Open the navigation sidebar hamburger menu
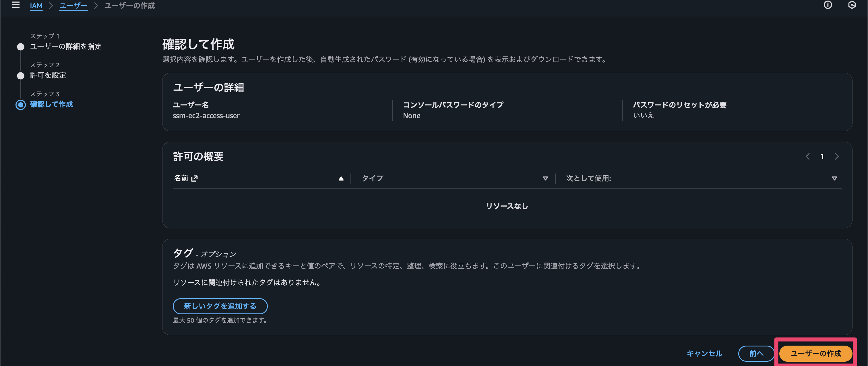Image resolution: width=868 pixels, height=366 pixels. [16, 5]
